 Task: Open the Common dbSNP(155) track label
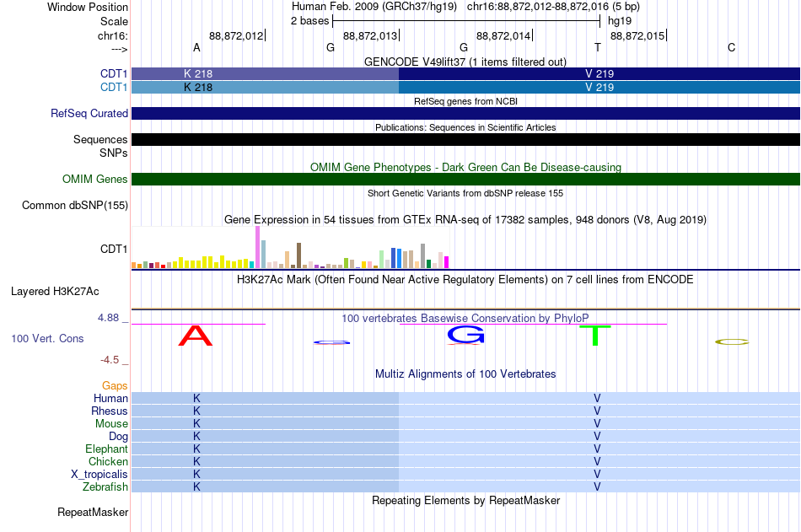75,206
